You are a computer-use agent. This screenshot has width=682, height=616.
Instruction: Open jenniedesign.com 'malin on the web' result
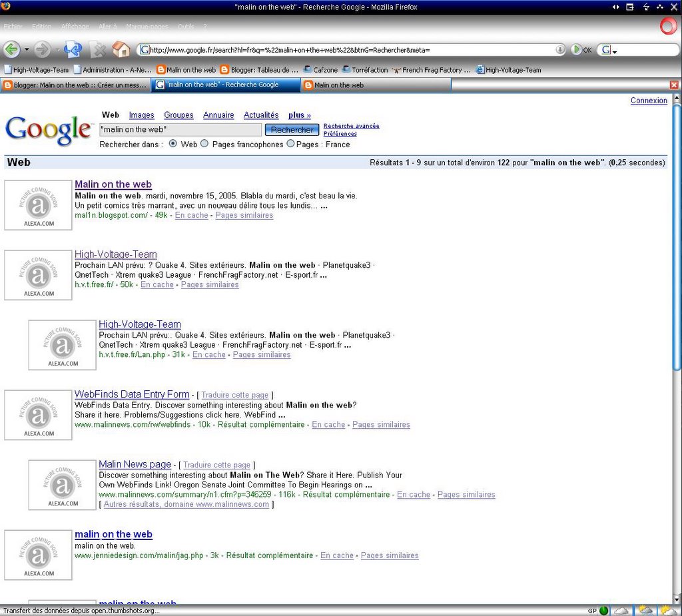pyautogui.click(x=113, y=534)
